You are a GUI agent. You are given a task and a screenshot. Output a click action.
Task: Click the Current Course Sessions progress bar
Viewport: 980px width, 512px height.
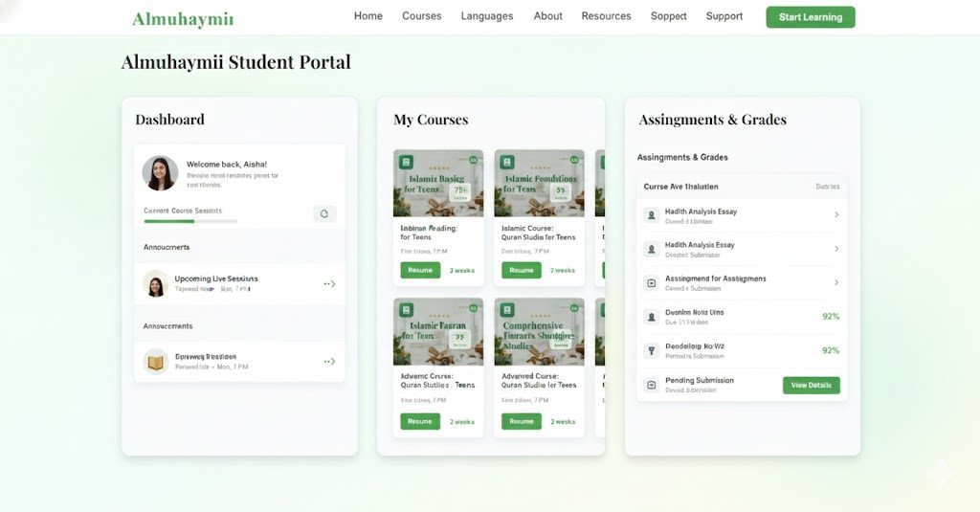[190, 221]
